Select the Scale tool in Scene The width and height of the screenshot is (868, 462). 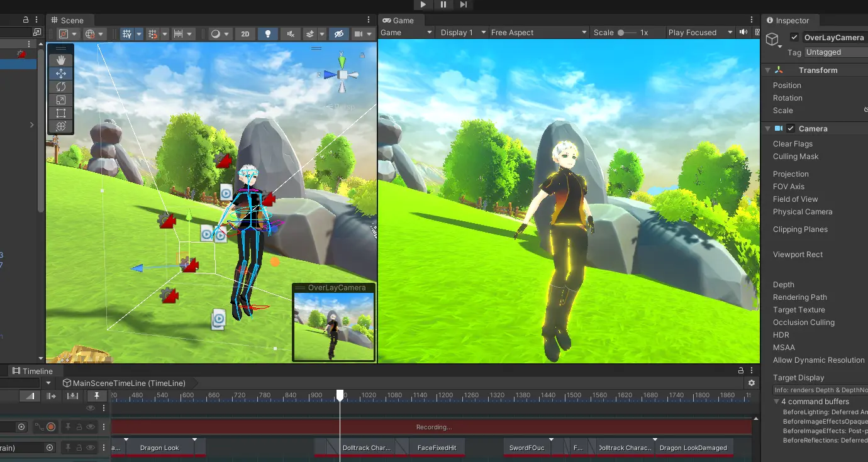[x=61, y=100]
